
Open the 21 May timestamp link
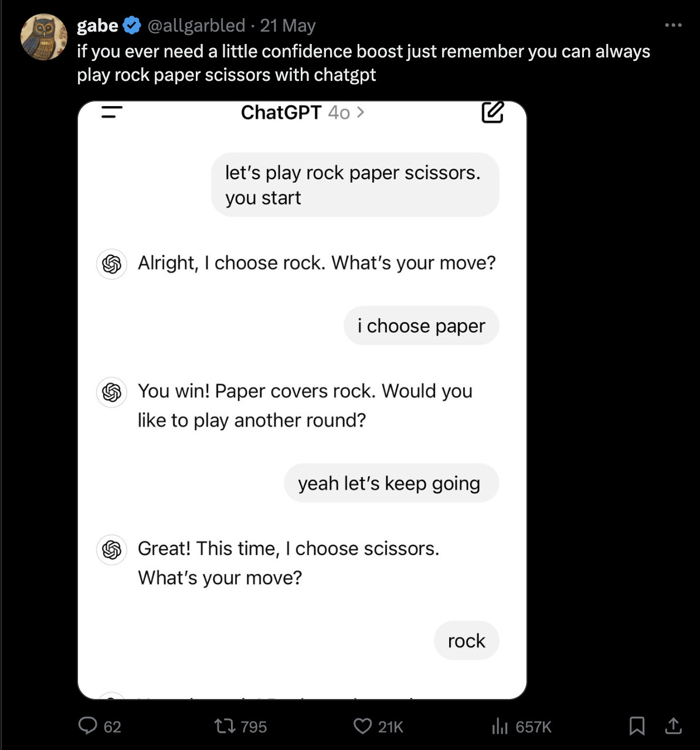click(x=288, y=26)
